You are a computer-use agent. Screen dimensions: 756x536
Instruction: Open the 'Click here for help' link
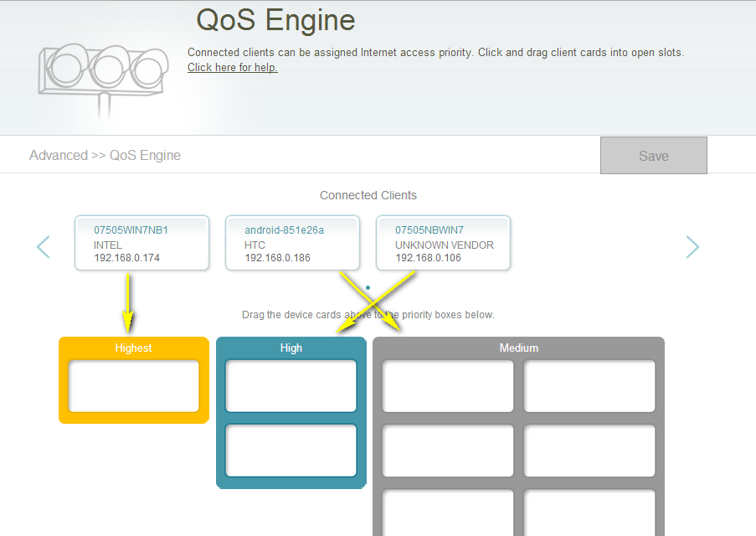pos(232,68)
